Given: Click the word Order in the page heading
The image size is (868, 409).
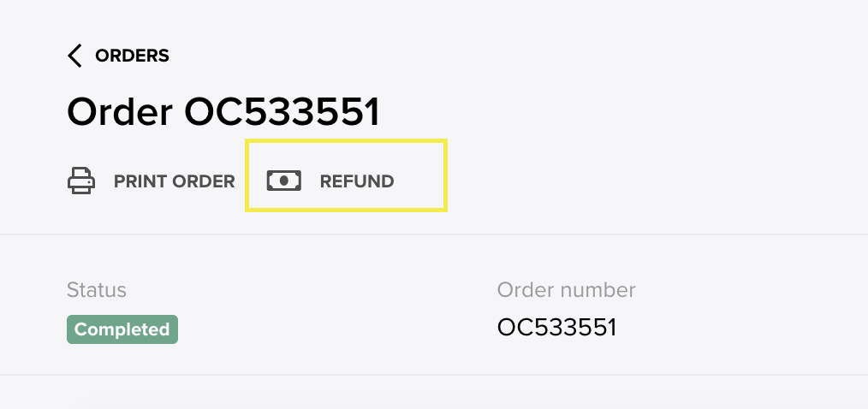Looking at the screenshot, I should coord(120,112).
